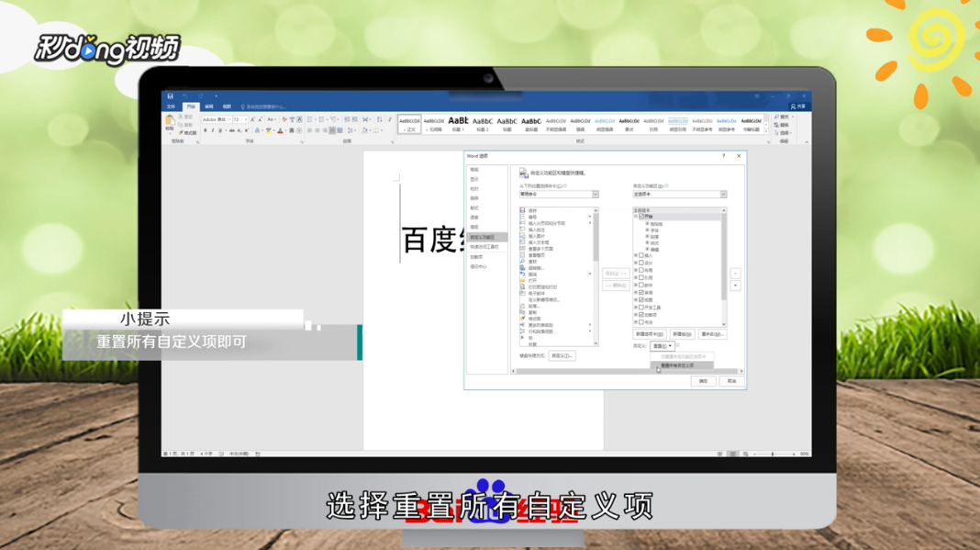
Task: Open the 文件 ribbon tab
Action: point(171,107)
